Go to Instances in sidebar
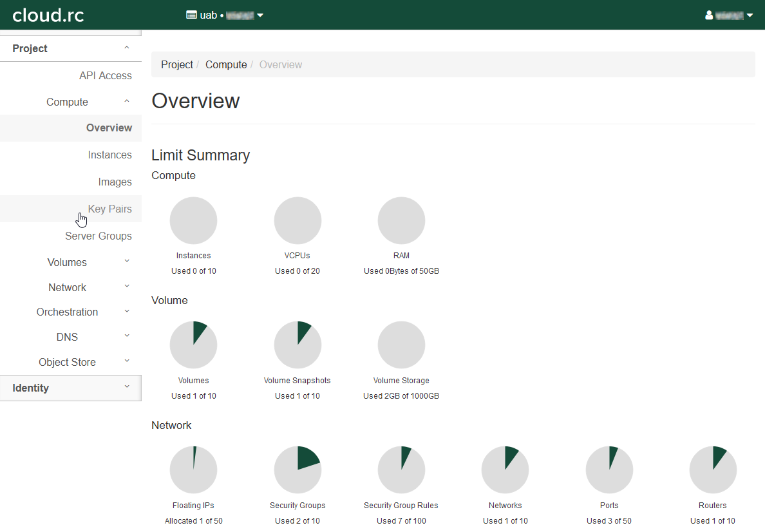Screen dimensions: 765x532 click(109, 155)
